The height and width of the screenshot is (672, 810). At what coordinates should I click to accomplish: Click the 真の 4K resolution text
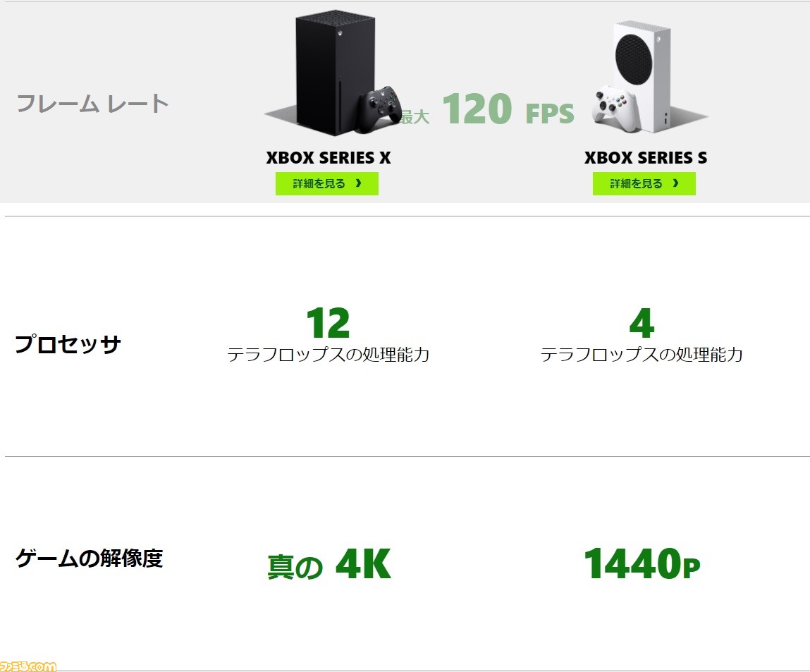coord(329,565)
